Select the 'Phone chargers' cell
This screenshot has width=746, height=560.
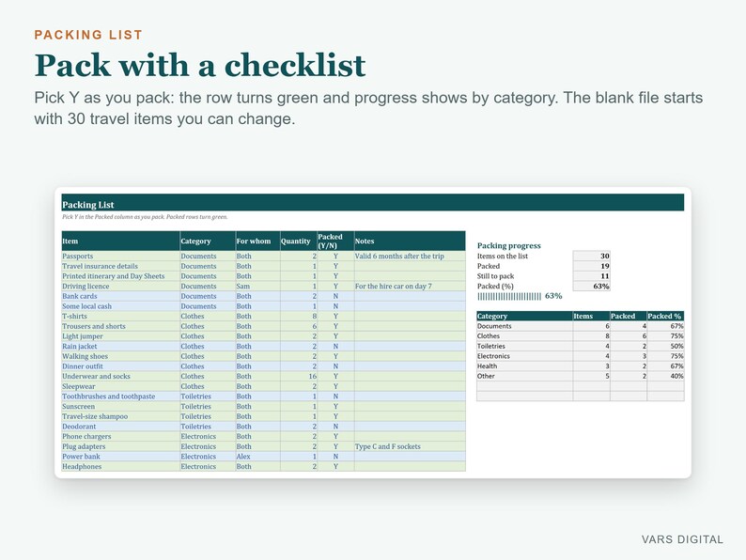click(x=120, y=436)
